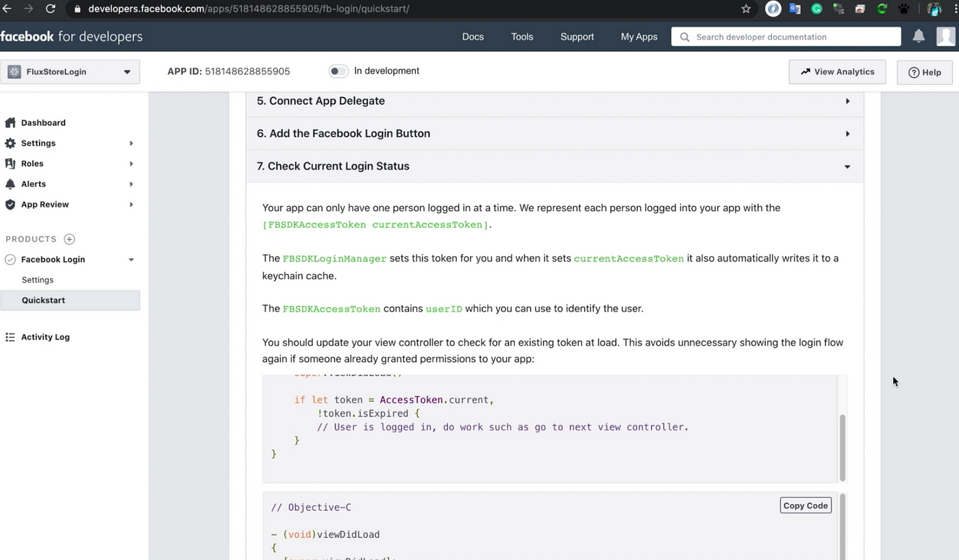Collapse the Facebook Login product arrow
959x560 pixels.
(x=131, y=259)
